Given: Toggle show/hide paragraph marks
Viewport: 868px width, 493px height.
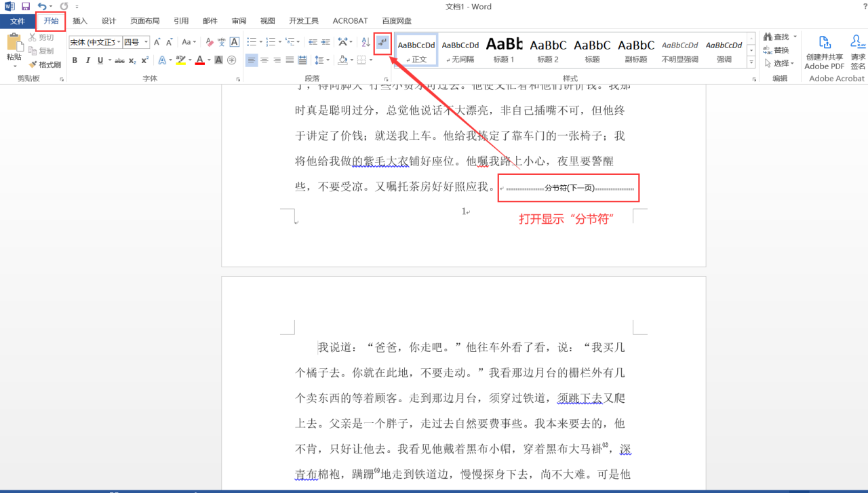Looking at the screenshot, I should [x=383, y=43].
